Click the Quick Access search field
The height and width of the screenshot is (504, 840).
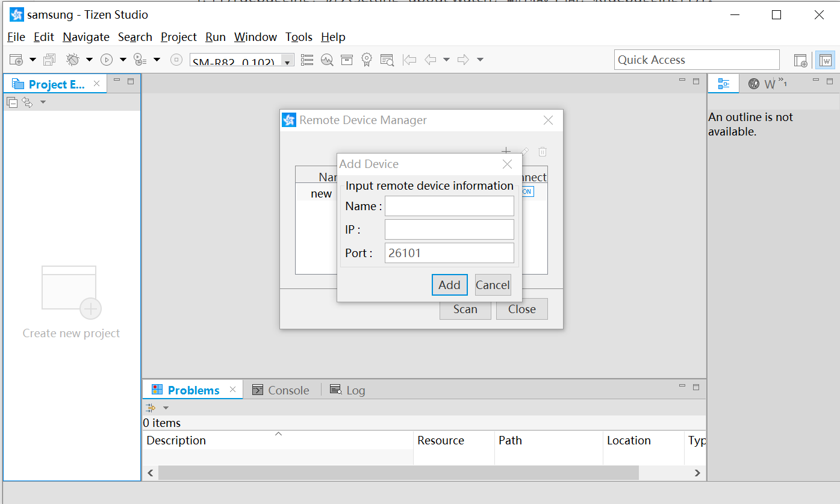[697, 60]
